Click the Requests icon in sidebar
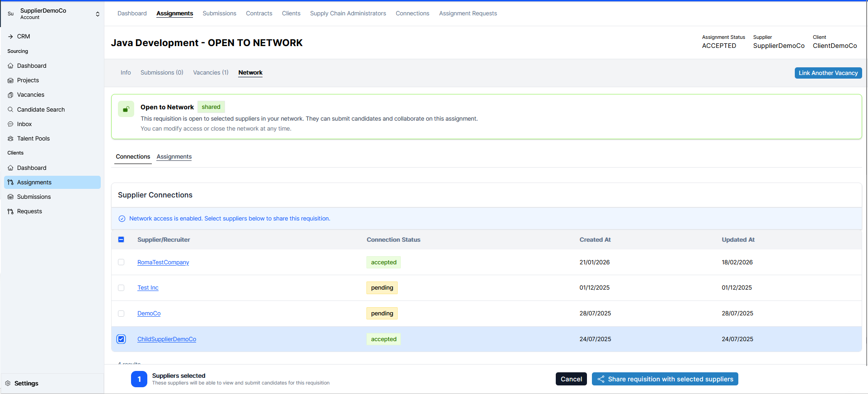The height and width of the screenshot is (394, 868). pos(10,211)
